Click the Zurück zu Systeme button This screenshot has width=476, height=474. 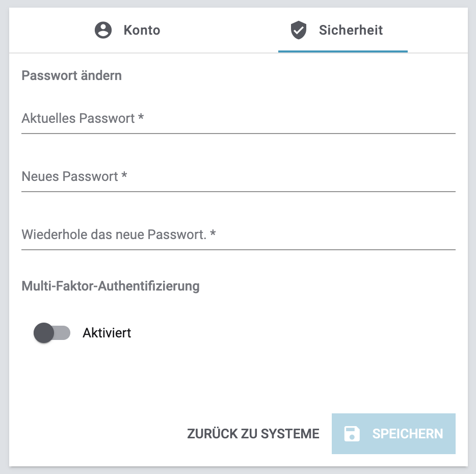click(x=253, y=434)
